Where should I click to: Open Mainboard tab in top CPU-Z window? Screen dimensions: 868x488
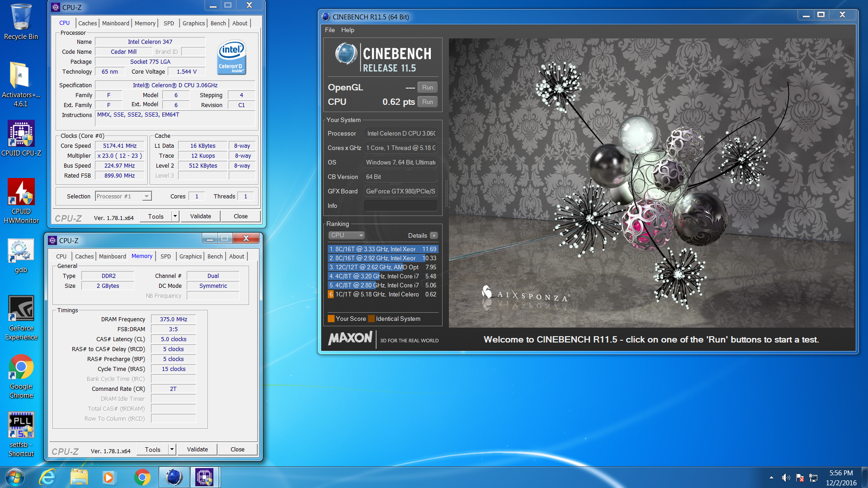pyautogui.click(x=115, y=23)
